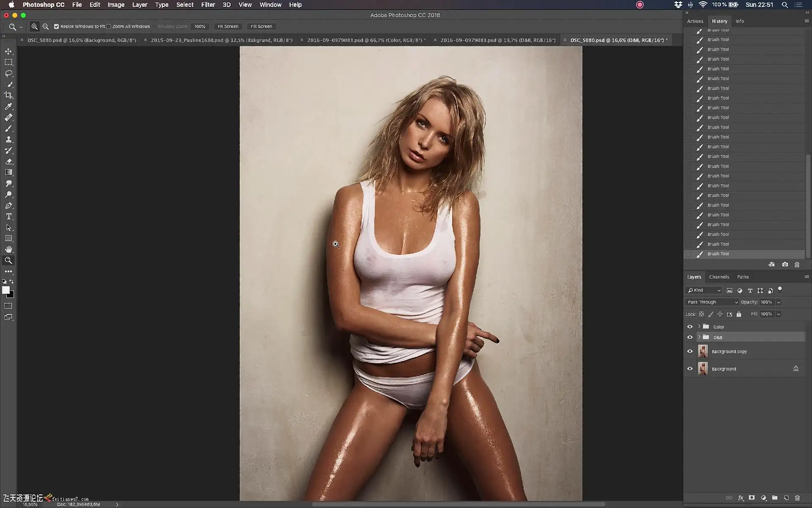Viewport: 812px width, 508px height.
Task: Expand the Color layer group
Action: tap(699, 326)
